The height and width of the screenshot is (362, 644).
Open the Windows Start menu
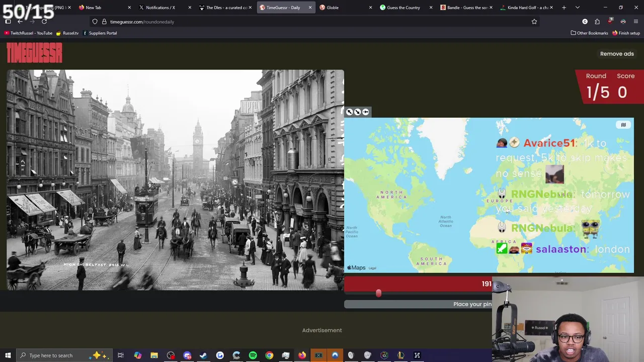tap(8, 355)
